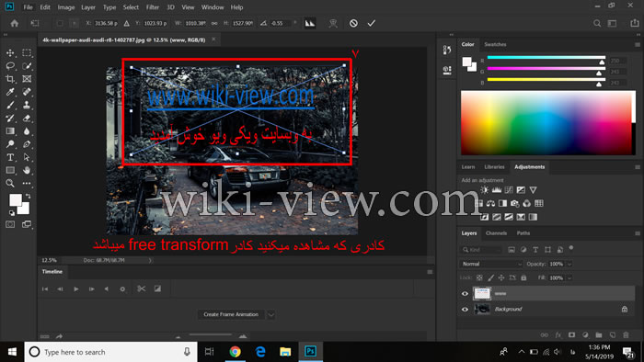Cancel transform with the circle-slash button
644x362 pixels.
353,23
